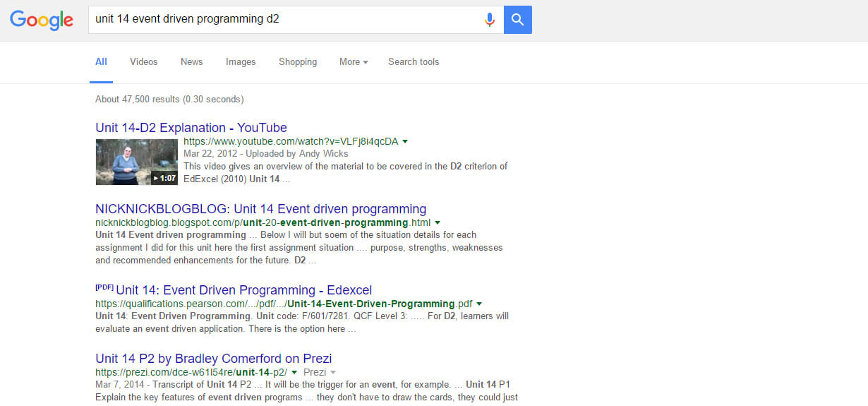868x406 pixels.
Task: Open the More dropdown menu
Action: (354, 62)
